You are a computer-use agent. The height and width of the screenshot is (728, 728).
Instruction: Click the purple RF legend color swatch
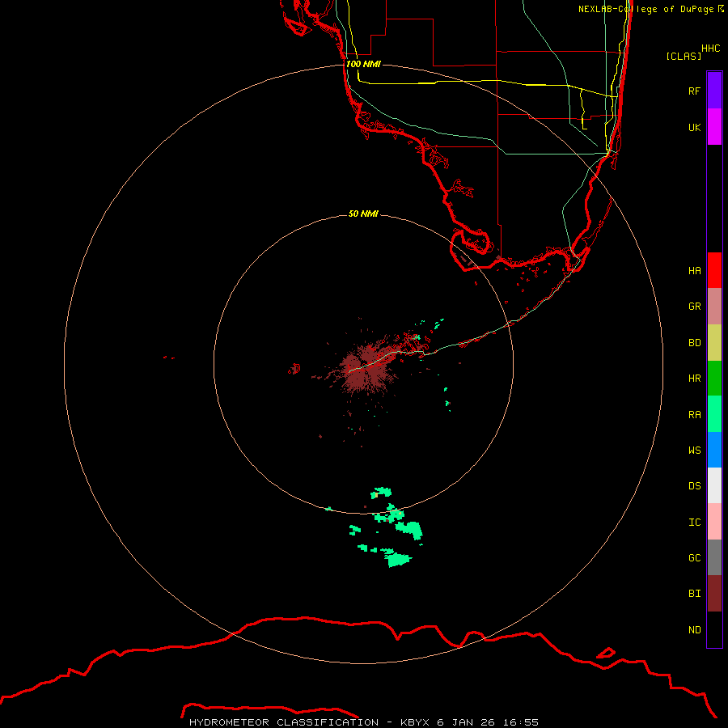[714, 91]
